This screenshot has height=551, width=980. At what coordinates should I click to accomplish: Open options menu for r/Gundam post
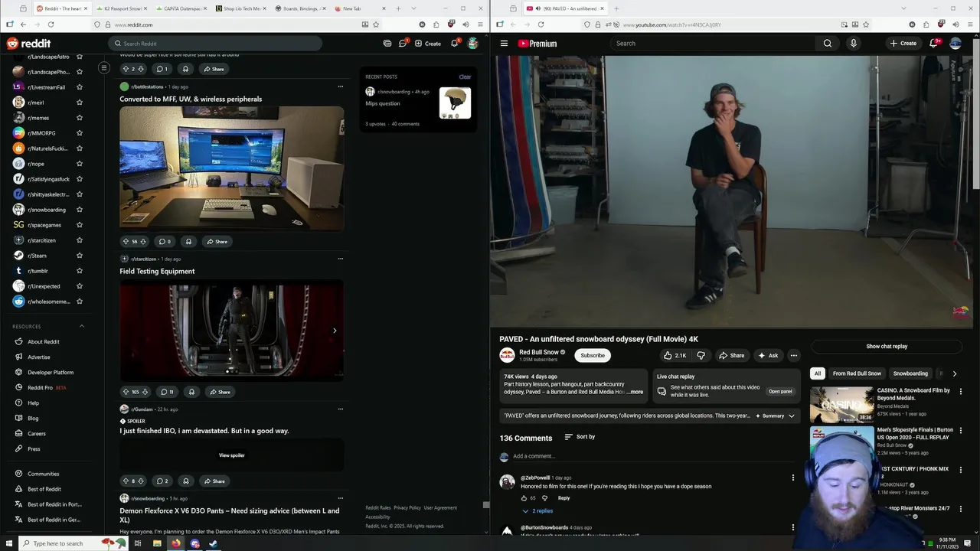341,409
